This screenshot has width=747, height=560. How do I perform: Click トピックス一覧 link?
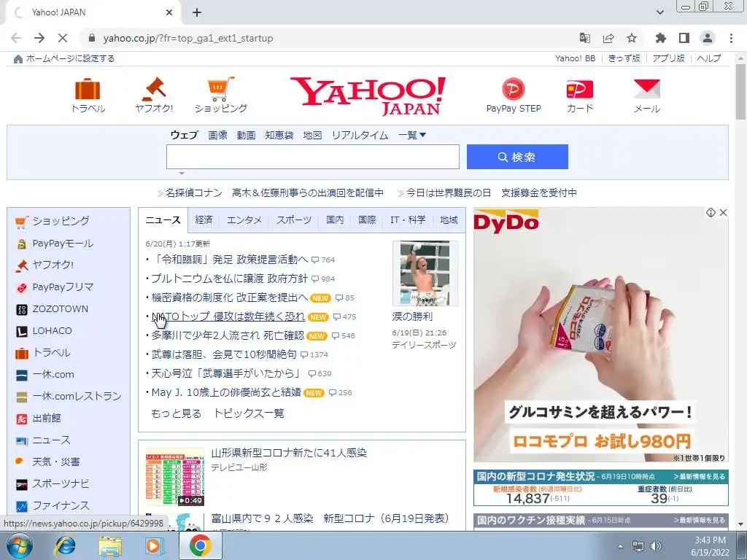(x=249, y=413)
